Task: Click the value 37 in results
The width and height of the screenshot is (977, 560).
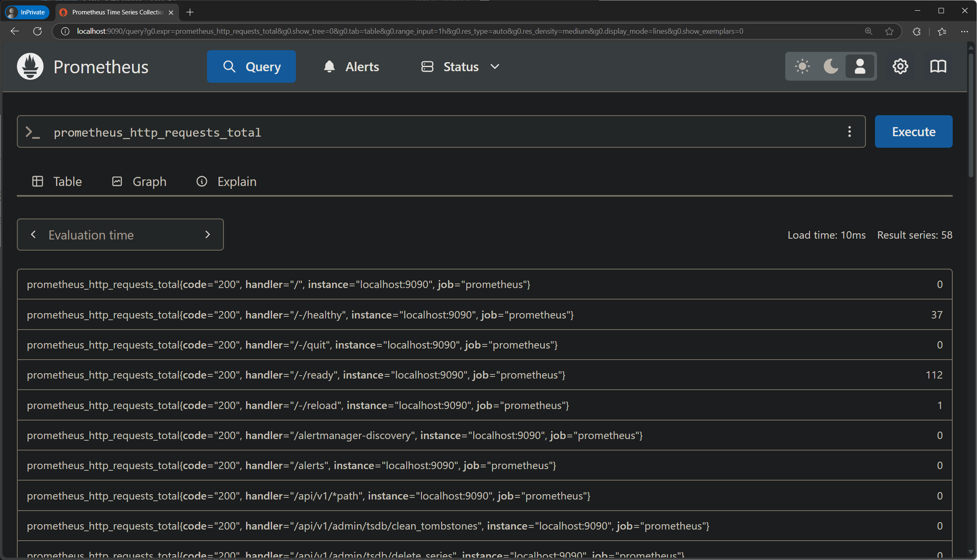Action: (937, 315)
